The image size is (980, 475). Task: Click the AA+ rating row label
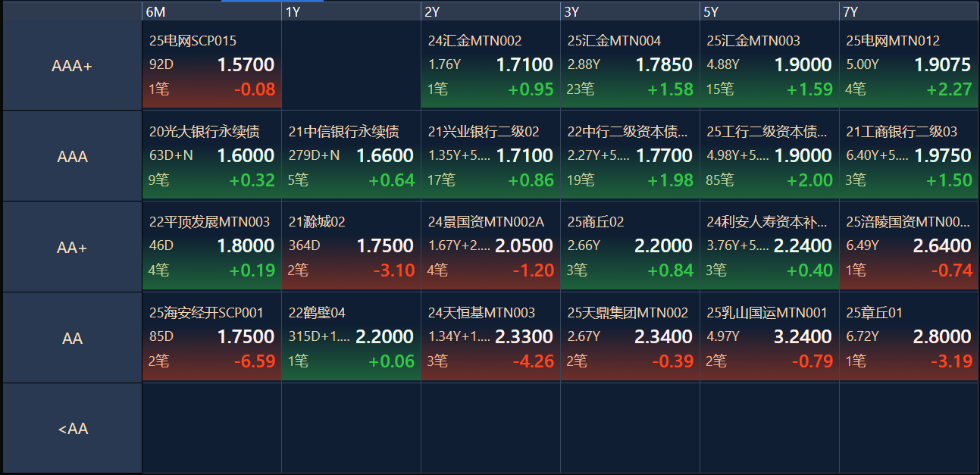72,247
